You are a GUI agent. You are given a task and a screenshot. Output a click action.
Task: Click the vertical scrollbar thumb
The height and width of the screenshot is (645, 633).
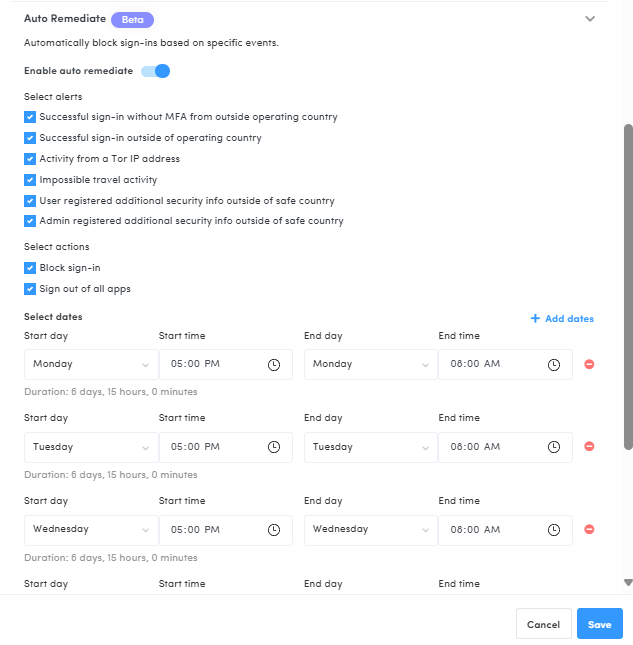[628, 285]
